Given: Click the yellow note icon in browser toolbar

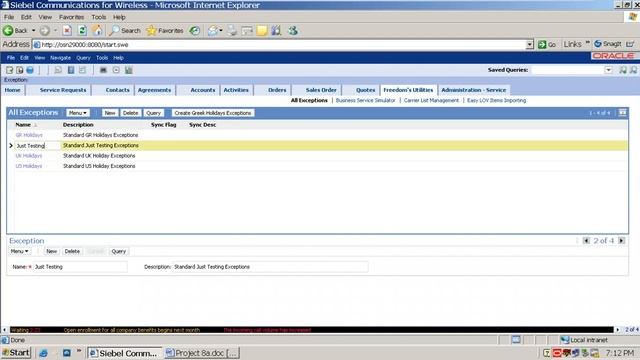Looking at the screenshot, I should [262, 31].
